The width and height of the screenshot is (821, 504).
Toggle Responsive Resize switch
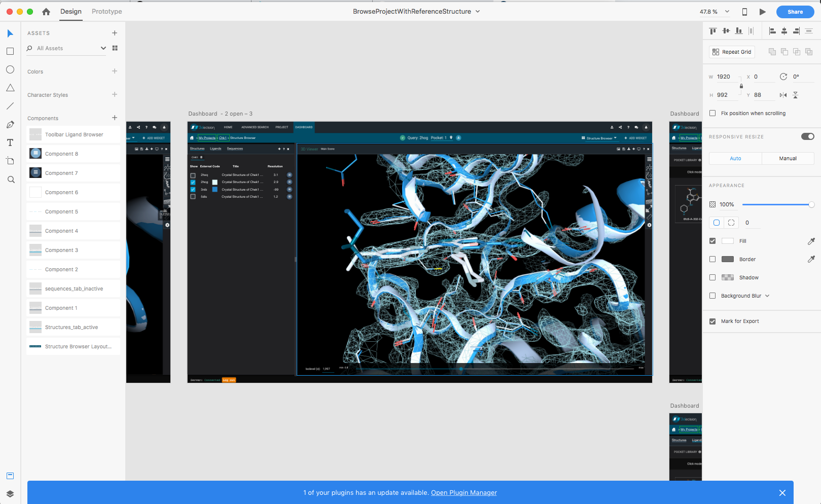(807, 136)
